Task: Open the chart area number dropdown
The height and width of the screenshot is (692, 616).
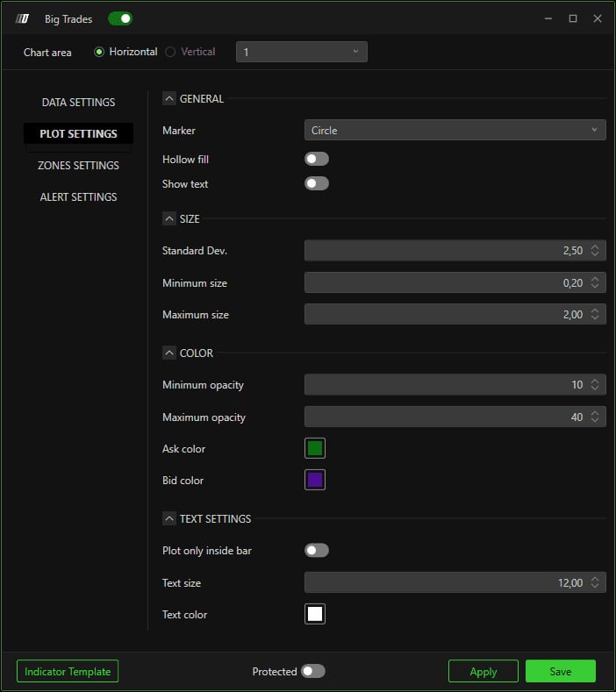Action: [302, 52]
